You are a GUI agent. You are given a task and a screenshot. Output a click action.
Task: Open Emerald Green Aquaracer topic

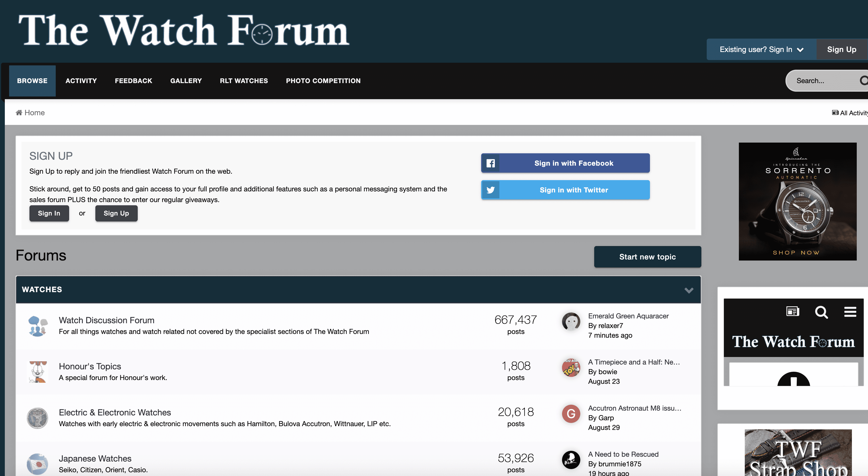tap(628, 316)
